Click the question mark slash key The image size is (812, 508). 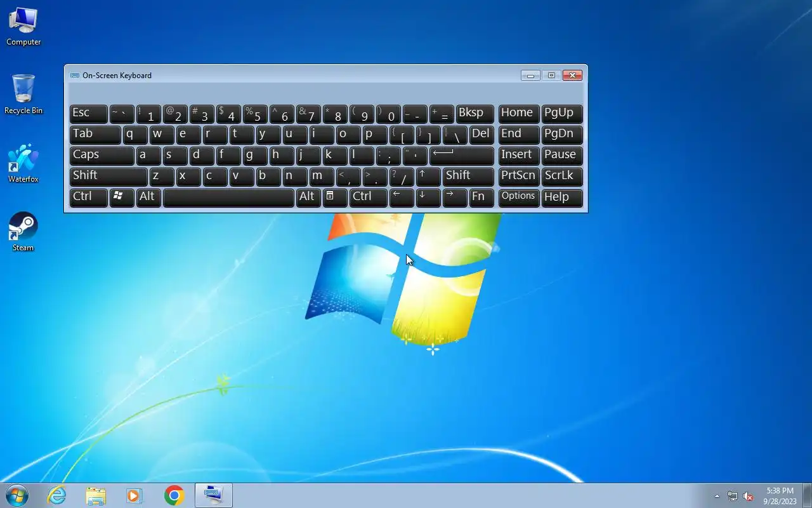tap(402, 177)
